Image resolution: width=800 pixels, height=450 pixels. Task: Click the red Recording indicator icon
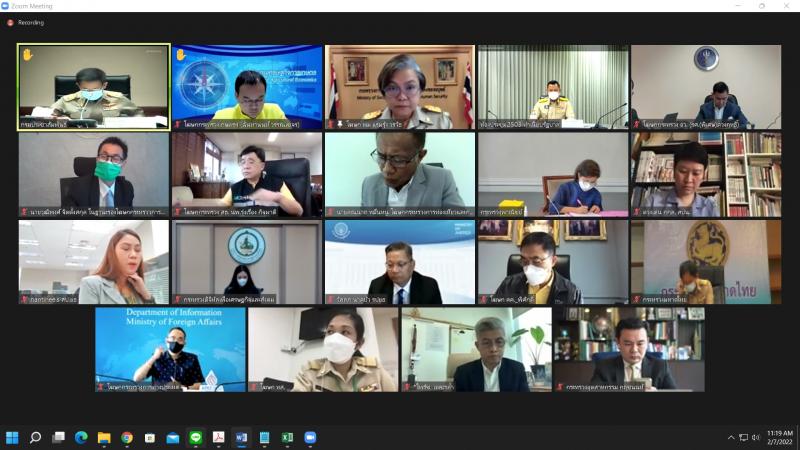(x=10, y=22)
